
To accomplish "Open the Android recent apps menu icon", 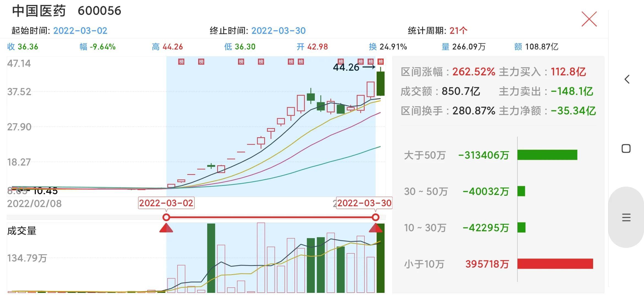I will point(626,218).
